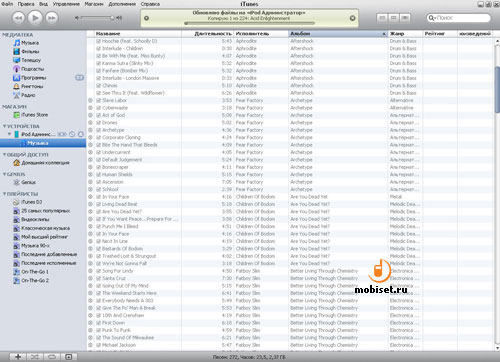Stop the file copy with the X icon in status display
Screen dimensions: 500x362
(x=352, y=18)
